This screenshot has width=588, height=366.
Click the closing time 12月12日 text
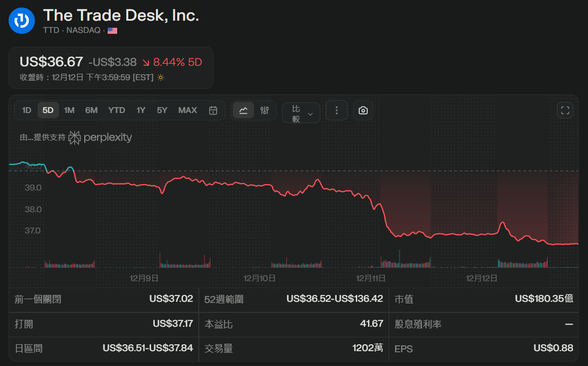86,77
